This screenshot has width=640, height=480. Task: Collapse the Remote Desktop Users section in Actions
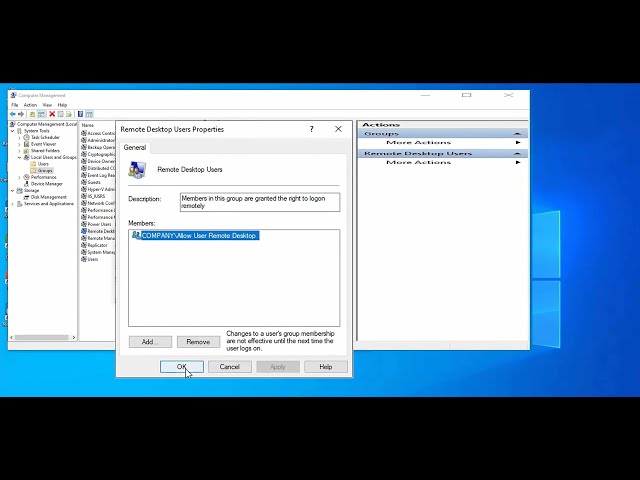(x=517, y=153)
